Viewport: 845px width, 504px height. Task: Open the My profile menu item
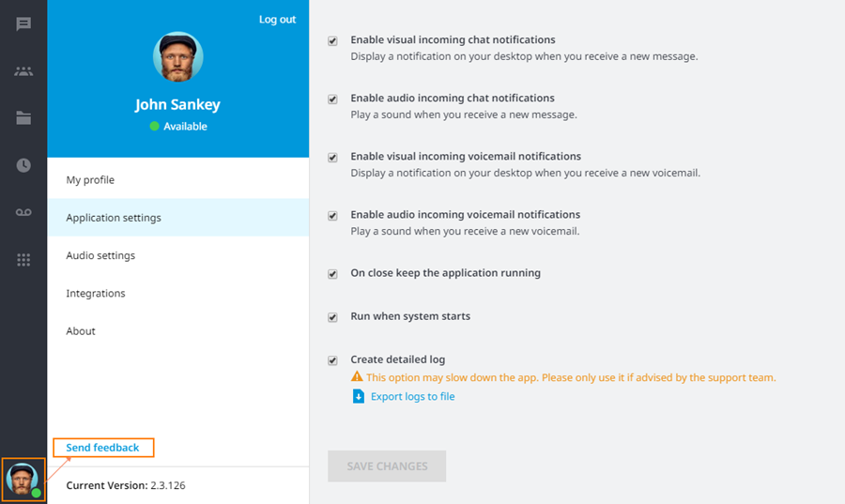coord(90,180)
